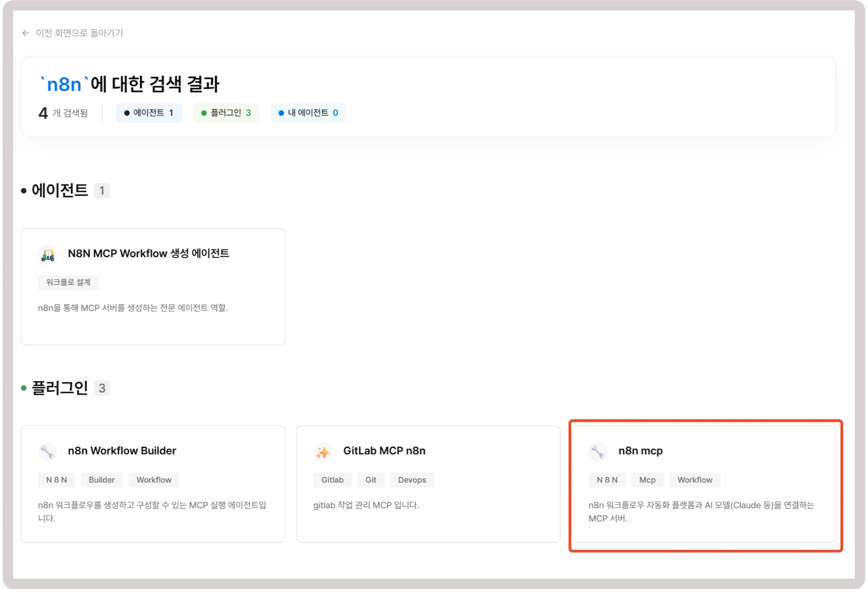Click the Devops tag
Image resolution: width=868 pixels, height=589 pixels.
(x=412, y=480)
